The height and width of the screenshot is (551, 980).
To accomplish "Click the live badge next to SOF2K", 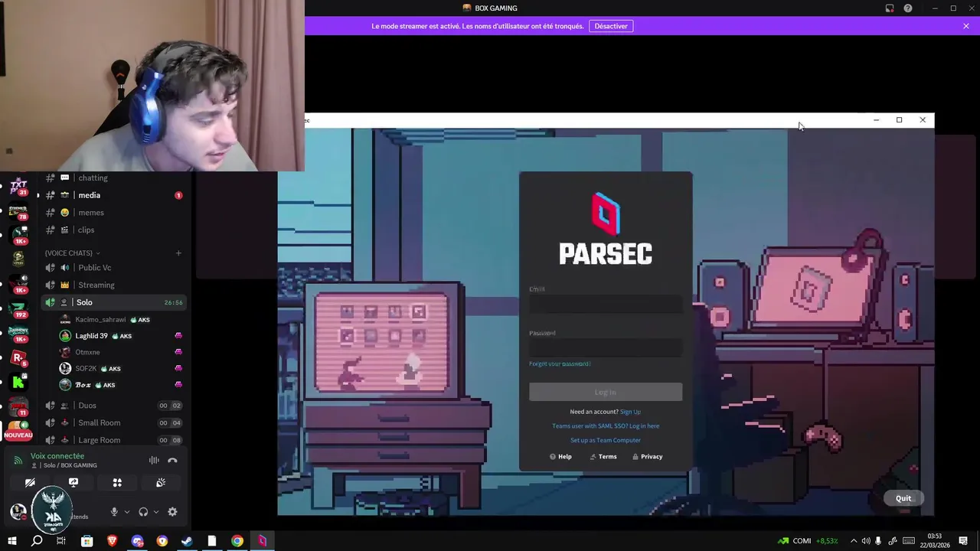I will (x=178, y=369).
